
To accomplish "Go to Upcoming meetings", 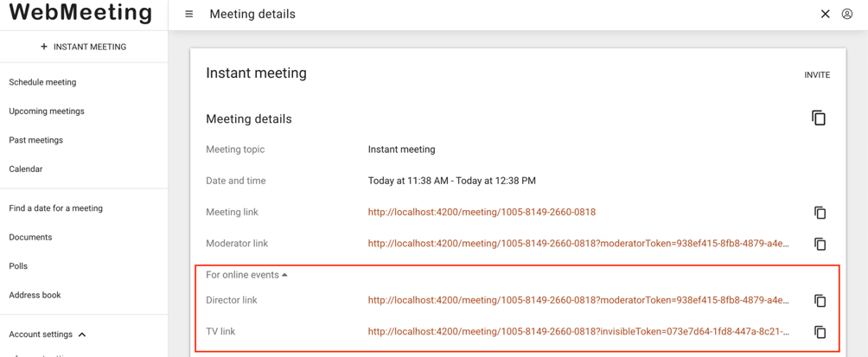I will coord(47,112).
